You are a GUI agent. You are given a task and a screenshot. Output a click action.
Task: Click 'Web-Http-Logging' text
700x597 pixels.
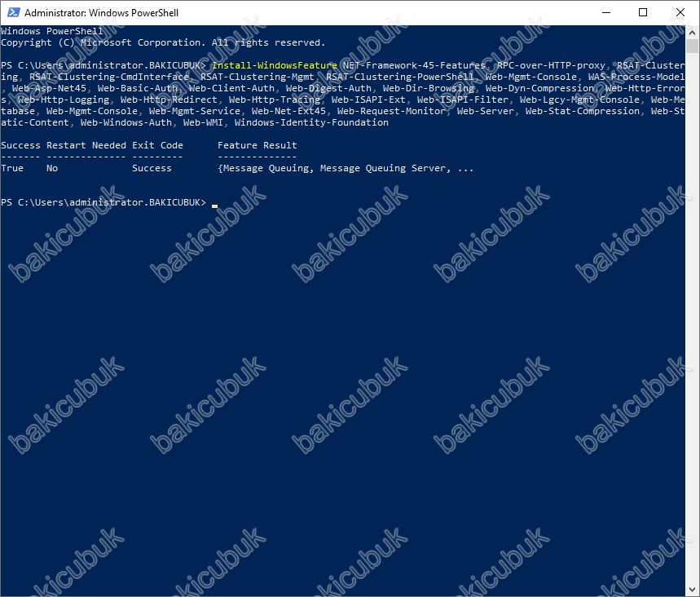pos(64,99)
